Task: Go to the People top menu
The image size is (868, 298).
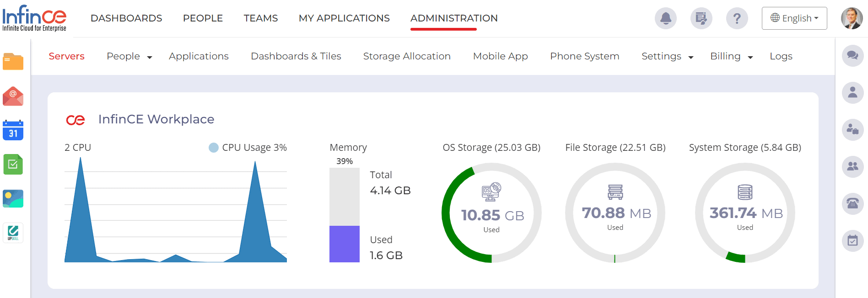Action: pos(203,18)
